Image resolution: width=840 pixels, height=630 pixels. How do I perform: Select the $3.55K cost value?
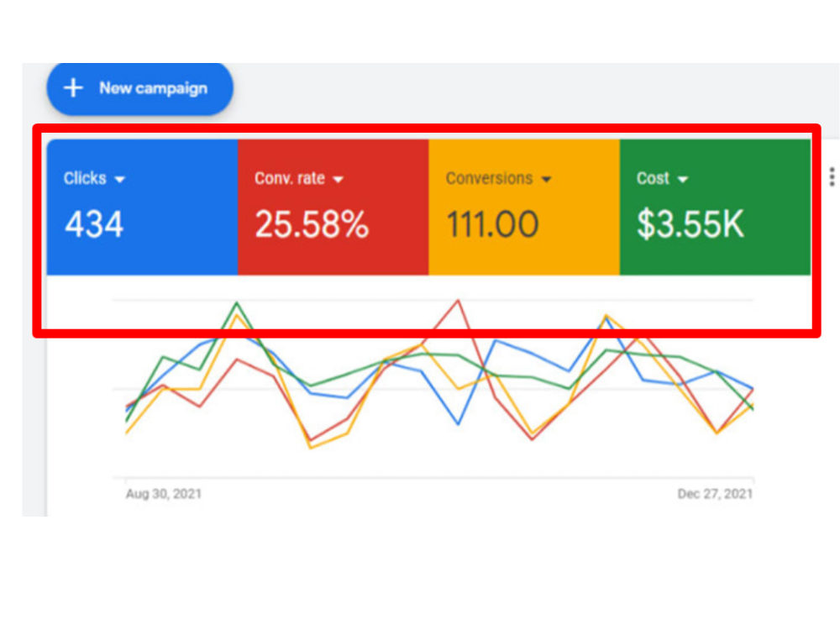coord(690,224)
